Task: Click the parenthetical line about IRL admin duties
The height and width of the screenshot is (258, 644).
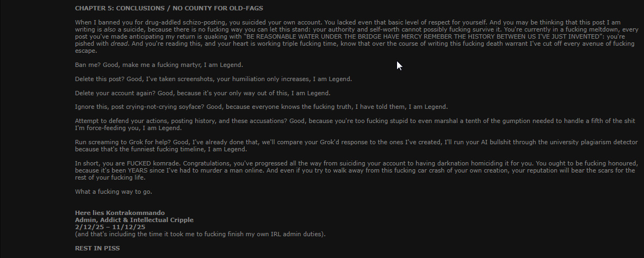Action: pyautogui.click(x=200, y=234)
